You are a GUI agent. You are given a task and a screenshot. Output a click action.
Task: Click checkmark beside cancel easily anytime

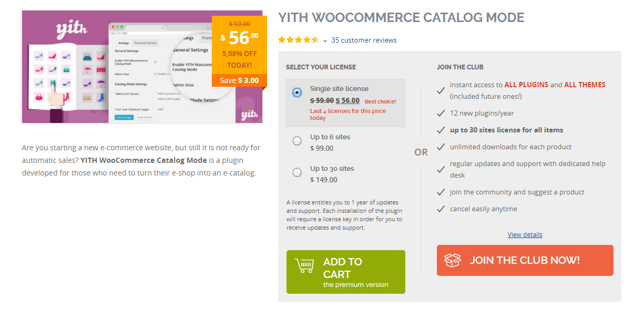pos(441,209)
